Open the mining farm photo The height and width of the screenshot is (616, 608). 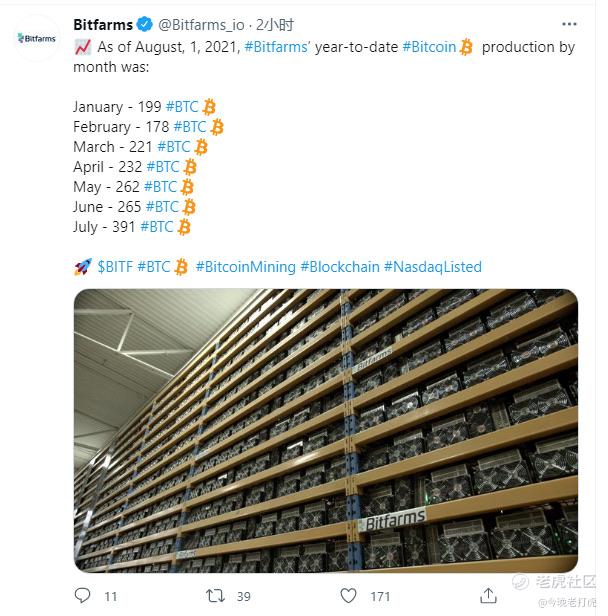coord(326,430)
